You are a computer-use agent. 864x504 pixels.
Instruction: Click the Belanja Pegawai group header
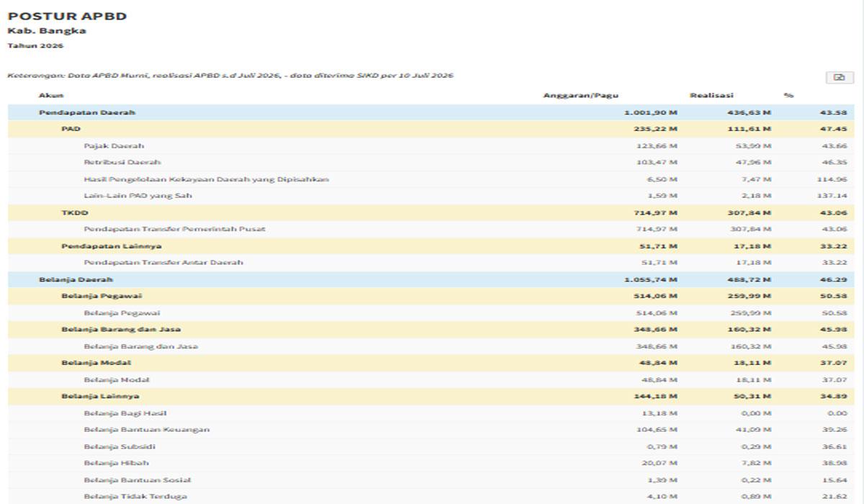(431, 296)
